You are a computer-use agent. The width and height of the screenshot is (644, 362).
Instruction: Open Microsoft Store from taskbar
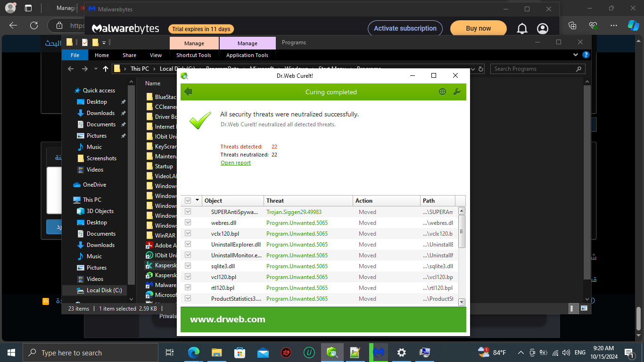click(x=240, y=352)
